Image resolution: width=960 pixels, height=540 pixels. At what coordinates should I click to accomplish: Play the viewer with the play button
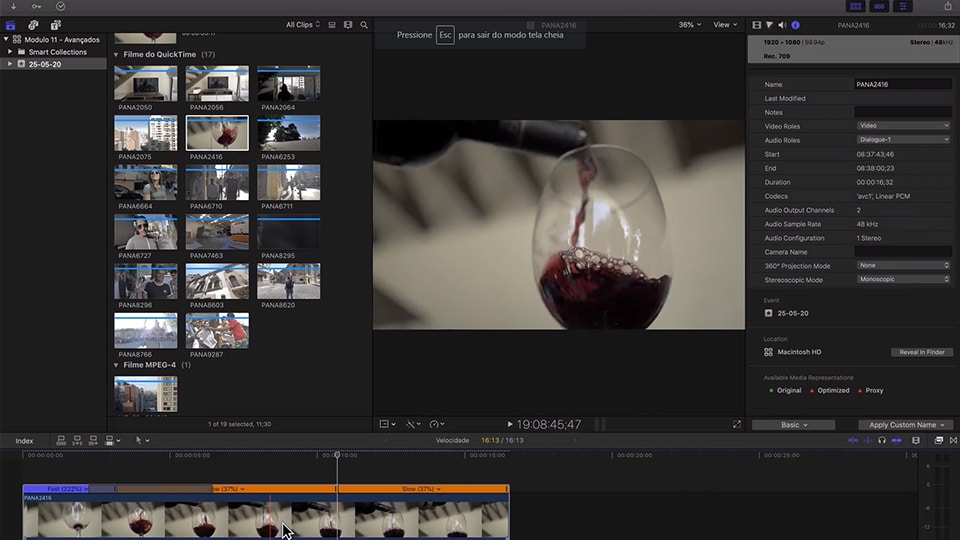[x=509, y=424]
